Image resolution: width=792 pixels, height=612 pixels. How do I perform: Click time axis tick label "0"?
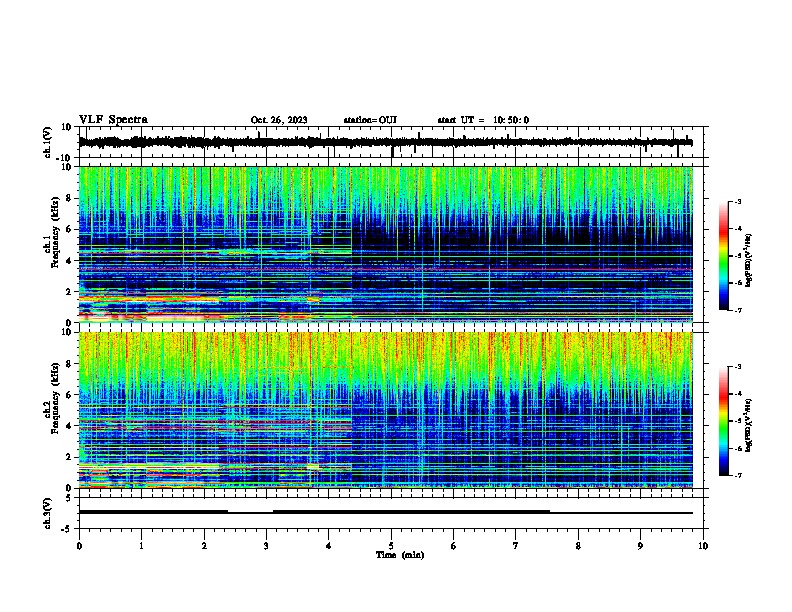[x=79, y=546]
